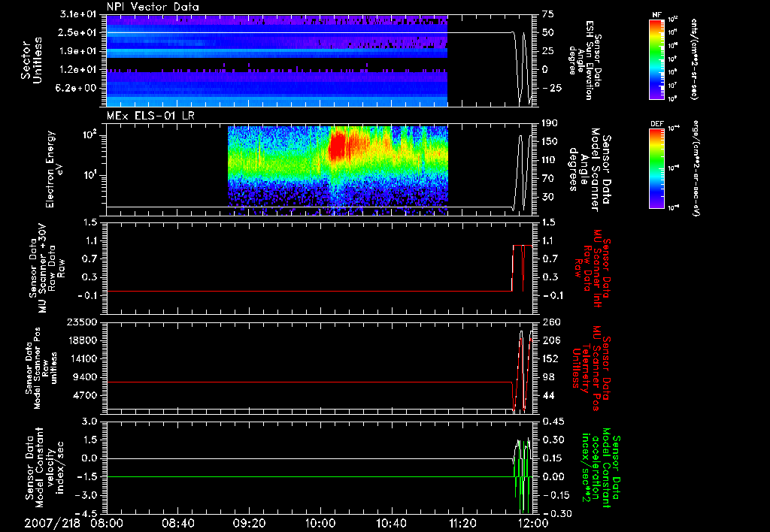Click the "50" sun elevation tick
Image resolution: width=770 pixels, height=532 pixels.
547,32
